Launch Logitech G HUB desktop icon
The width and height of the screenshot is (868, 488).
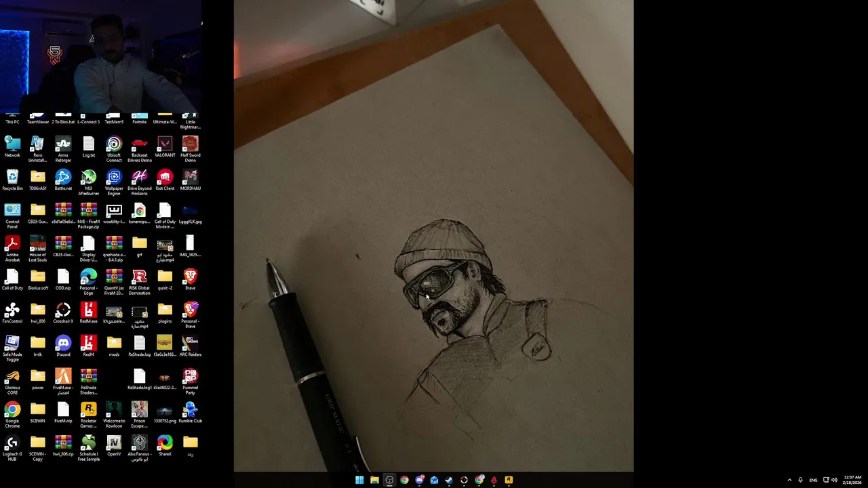click(x=12, y=448)
